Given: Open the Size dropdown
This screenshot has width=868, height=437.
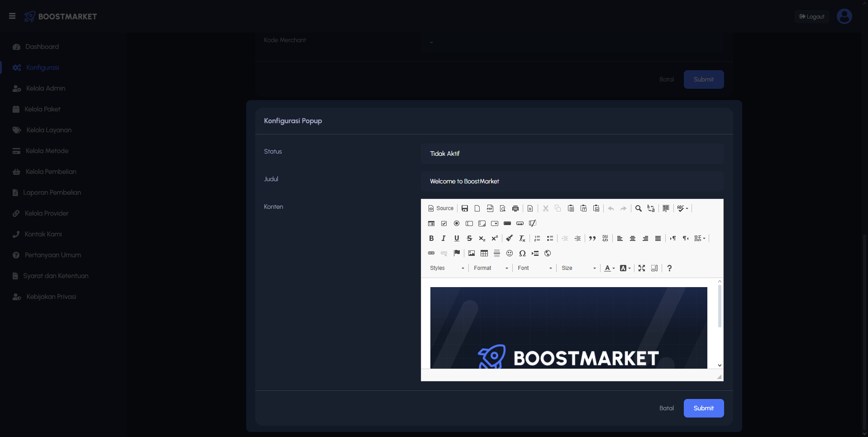Looking at the screenshot, I should [578, 268].
